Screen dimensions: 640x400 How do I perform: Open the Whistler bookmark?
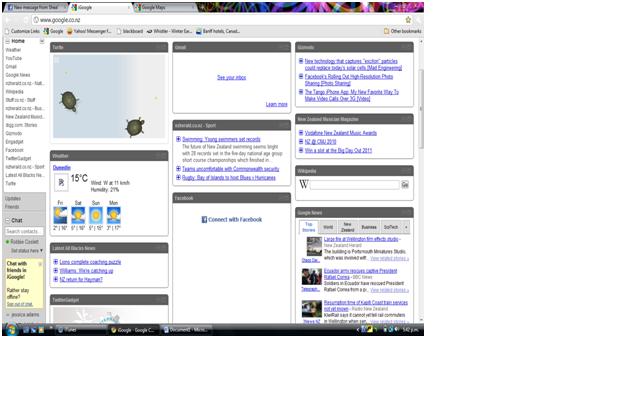tap(169, 31)
